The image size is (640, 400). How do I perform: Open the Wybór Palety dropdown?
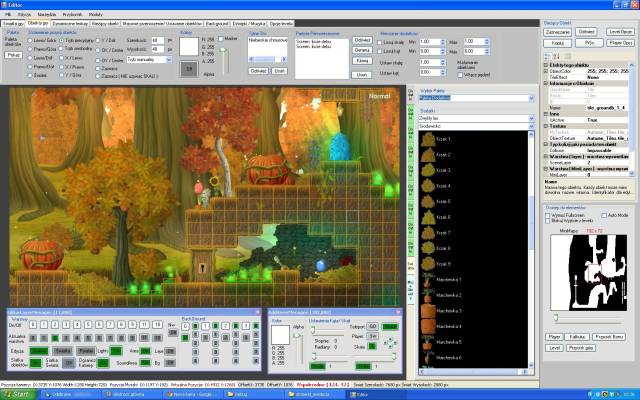[x=476, y=98]
